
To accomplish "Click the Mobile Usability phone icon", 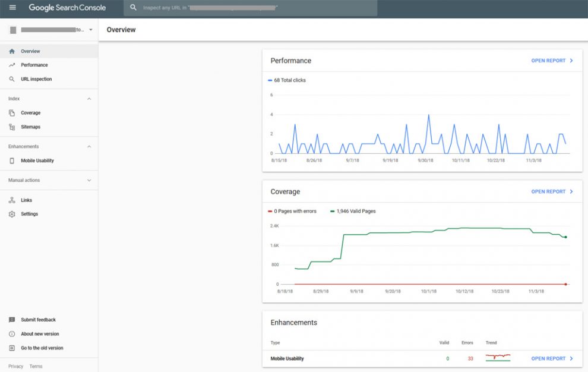I will (x=12, y=160).
